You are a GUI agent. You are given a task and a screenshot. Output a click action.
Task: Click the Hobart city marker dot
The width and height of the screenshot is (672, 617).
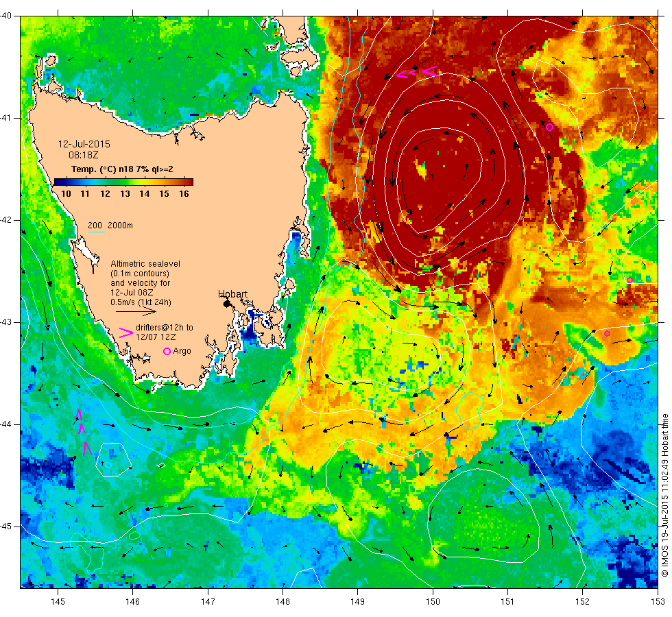click(x=227, y=303)
